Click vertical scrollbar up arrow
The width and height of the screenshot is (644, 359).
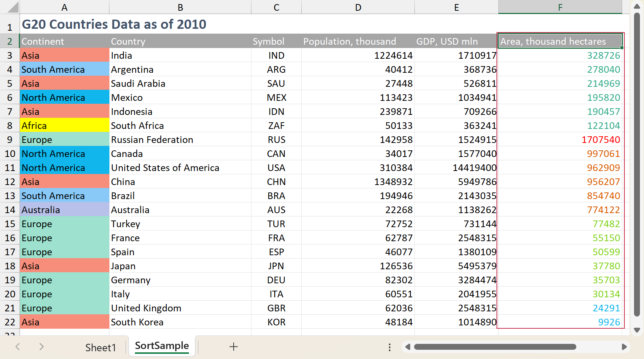(x=637, y=6)
